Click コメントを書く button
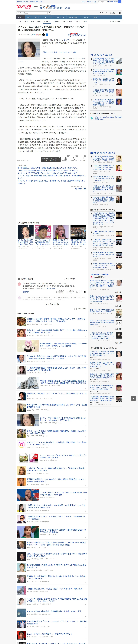 tap(69, 279)
